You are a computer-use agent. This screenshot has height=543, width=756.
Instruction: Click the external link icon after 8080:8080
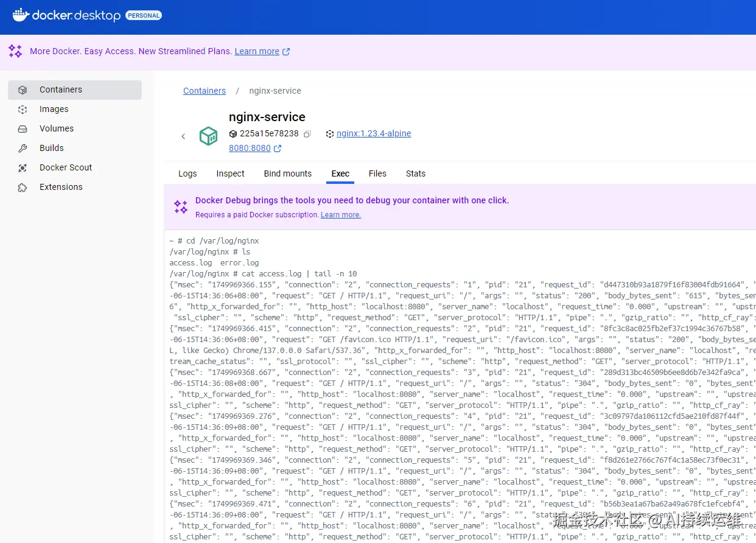click(278, 149)
